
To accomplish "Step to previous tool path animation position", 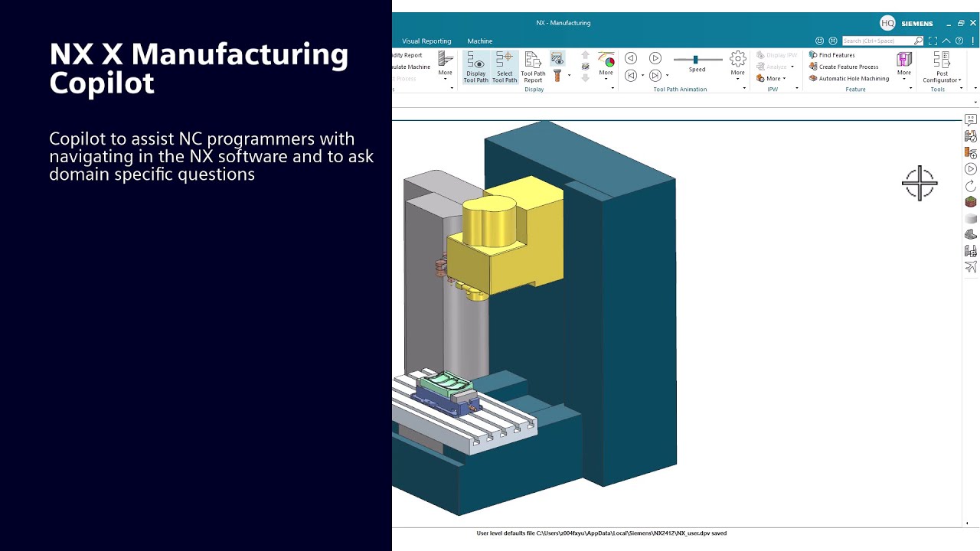I will point(631,75).
